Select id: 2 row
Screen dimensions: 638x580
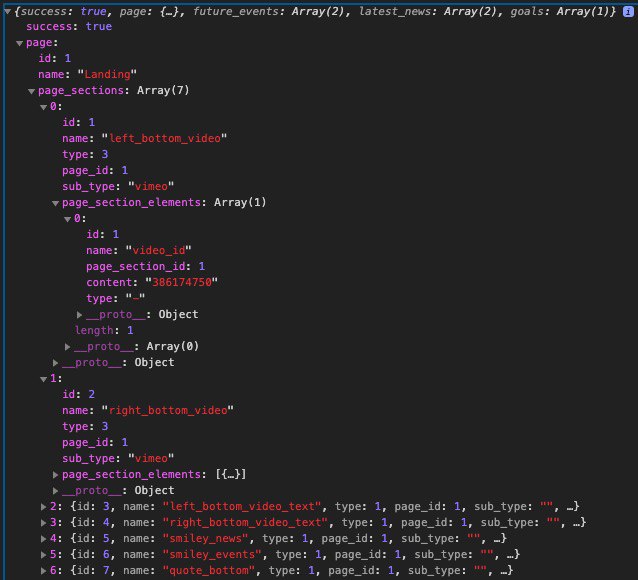click(x=79, y=394)
